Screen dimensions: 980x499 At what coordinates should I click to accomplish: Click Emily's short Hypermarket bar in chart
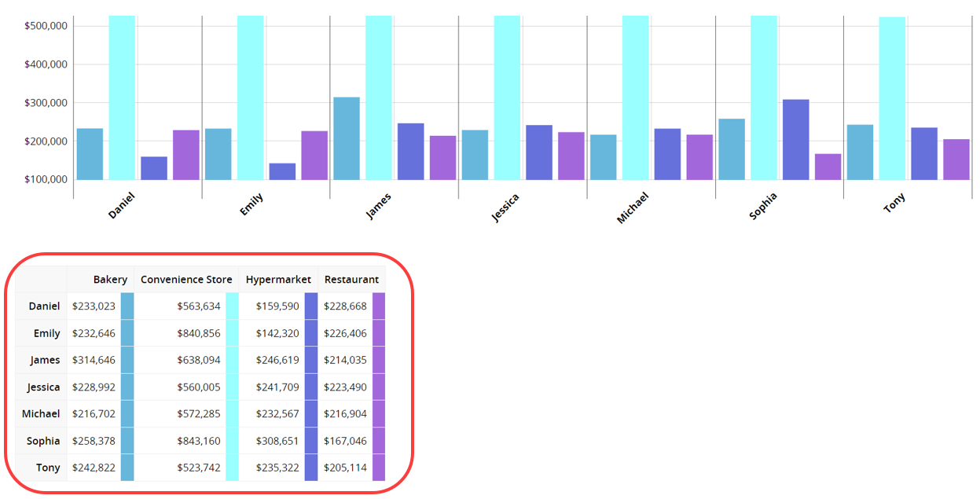[282, 171]
